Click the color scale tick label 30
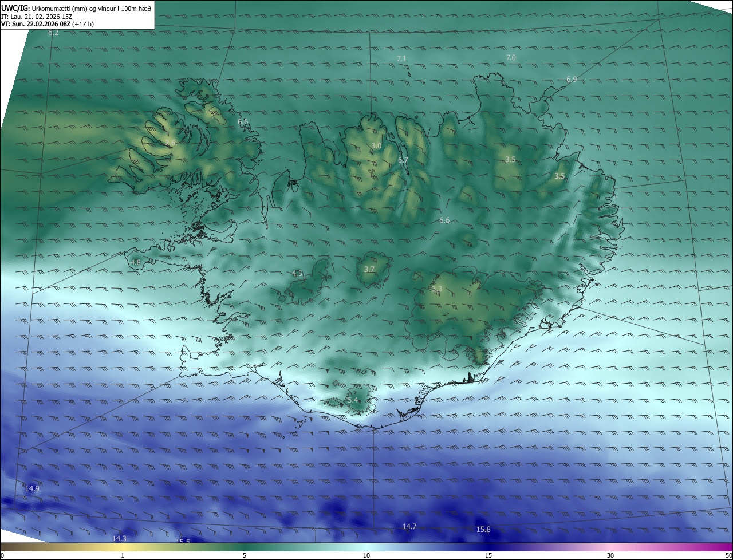Screen dimensions: 733x560 [x=610, y=555]
